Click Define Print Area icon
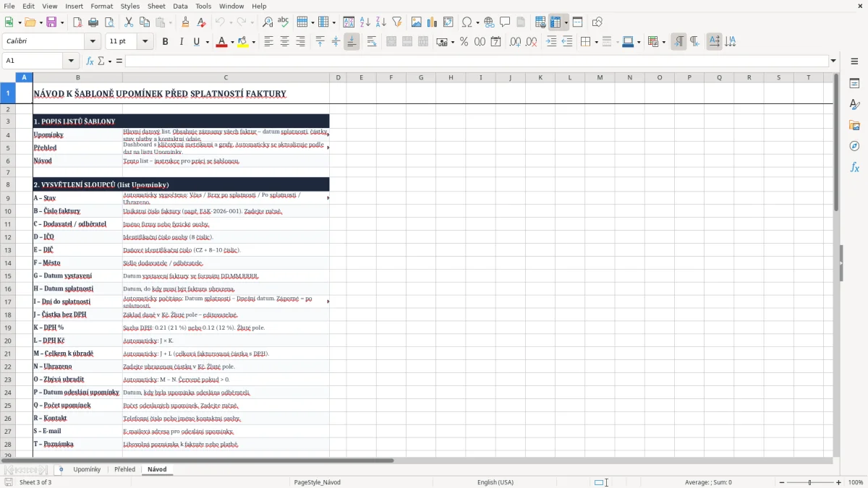The width and height of the screenshot is (868, 488). (540, 22)
